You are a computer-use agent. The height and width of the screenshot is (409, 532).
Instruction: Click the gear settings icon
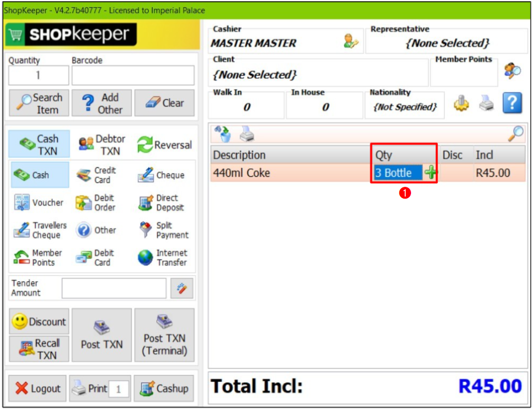(461, 103)
